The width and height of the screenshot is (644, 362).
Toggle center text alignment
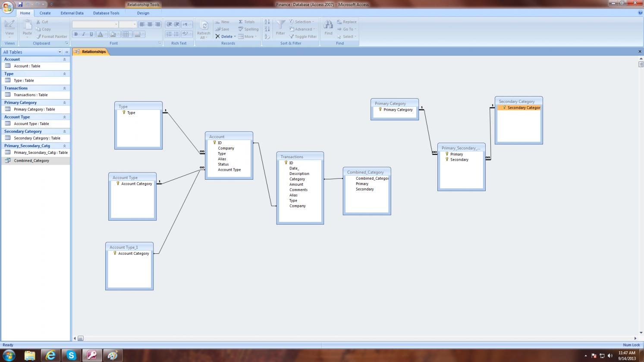pyautogui.click(x=150, y=25)
